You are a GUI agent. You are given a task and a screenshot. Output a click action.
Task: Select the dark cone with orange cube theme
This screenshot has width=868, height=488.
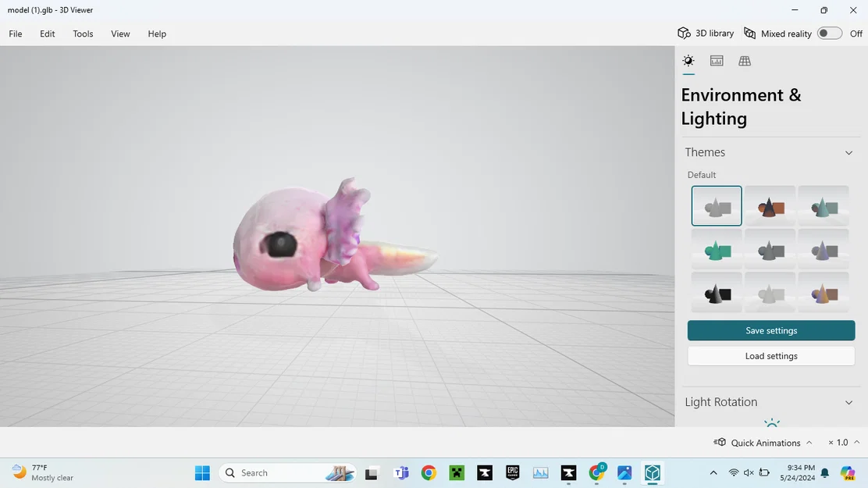coord(770,205)
